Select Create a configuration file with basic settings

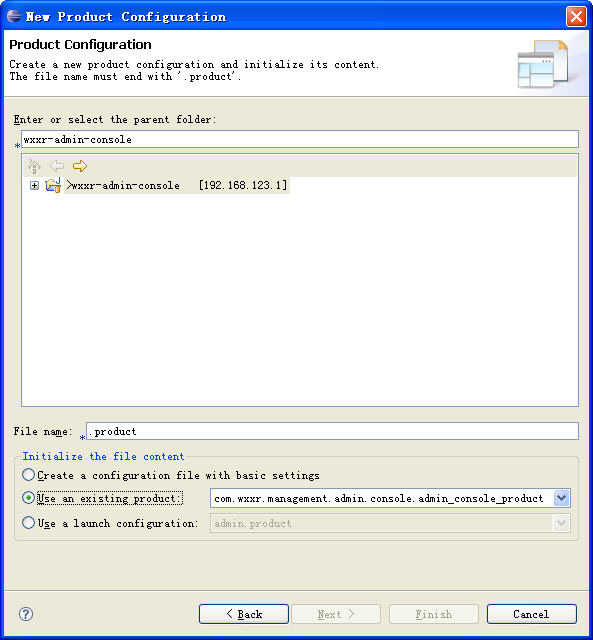(28, 475)
